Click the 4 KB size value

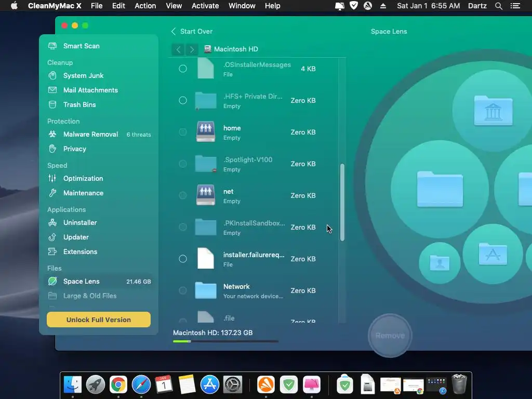click(x=308, y=69)
